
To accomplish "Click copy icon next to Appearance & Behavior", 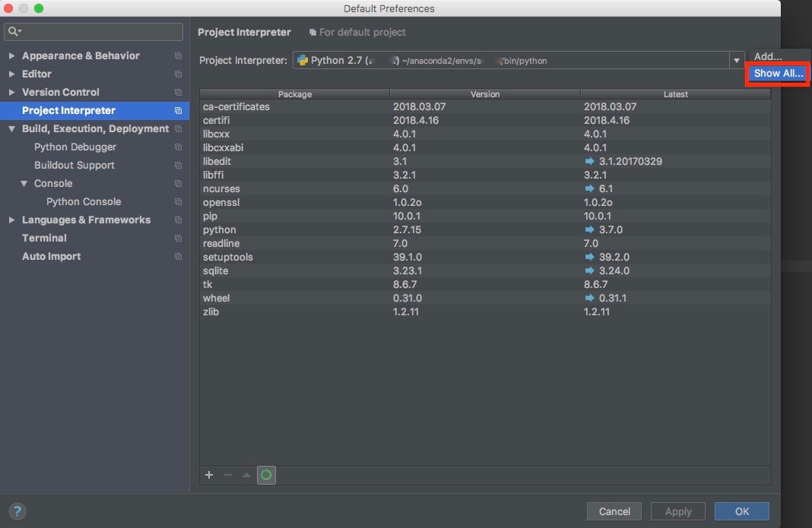I will (x=178, y=56).
